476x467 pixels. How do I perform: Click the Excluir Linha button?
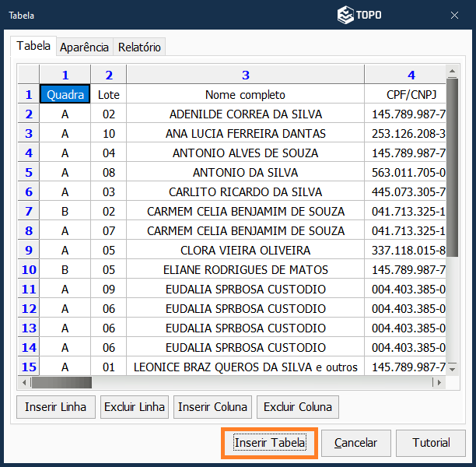pyautogui.click(x=135, y=406)
